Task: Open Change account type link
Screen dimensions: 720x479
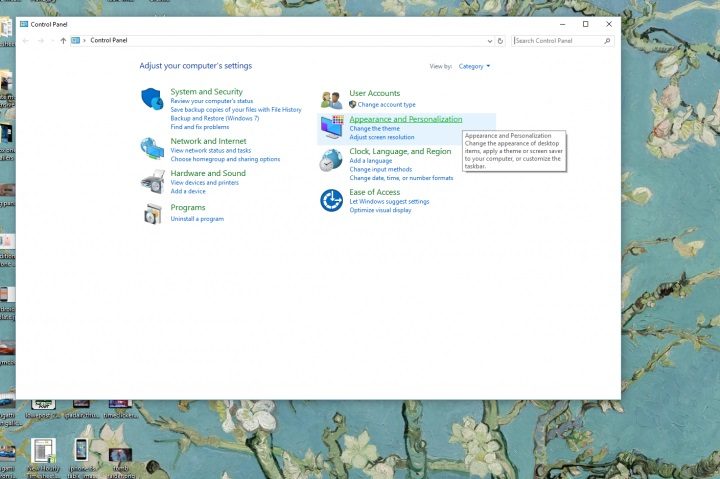Action: coord(386,104)
